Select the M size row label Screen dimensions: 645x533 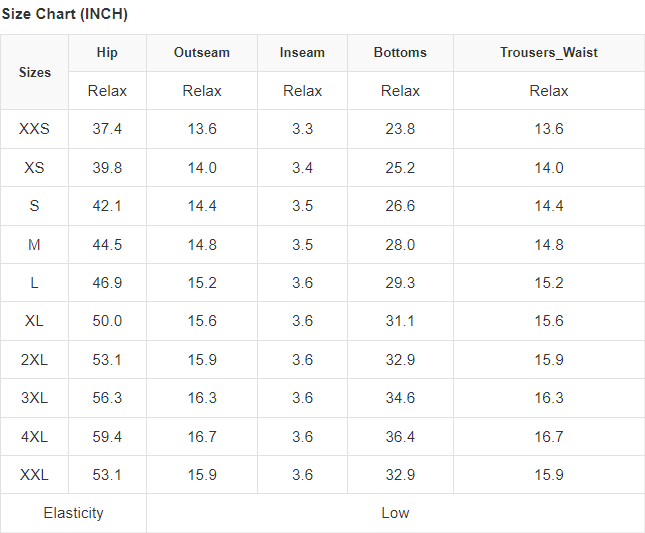click(34, 245)
